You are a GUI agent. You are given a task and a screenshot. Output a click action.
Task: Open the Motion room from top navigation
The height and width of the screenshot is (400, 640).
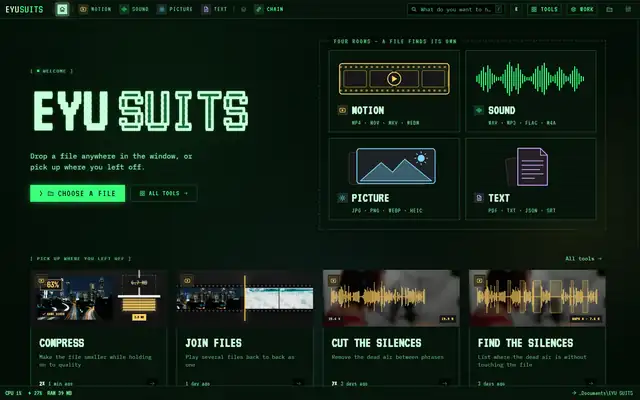[x=95, y=9]
